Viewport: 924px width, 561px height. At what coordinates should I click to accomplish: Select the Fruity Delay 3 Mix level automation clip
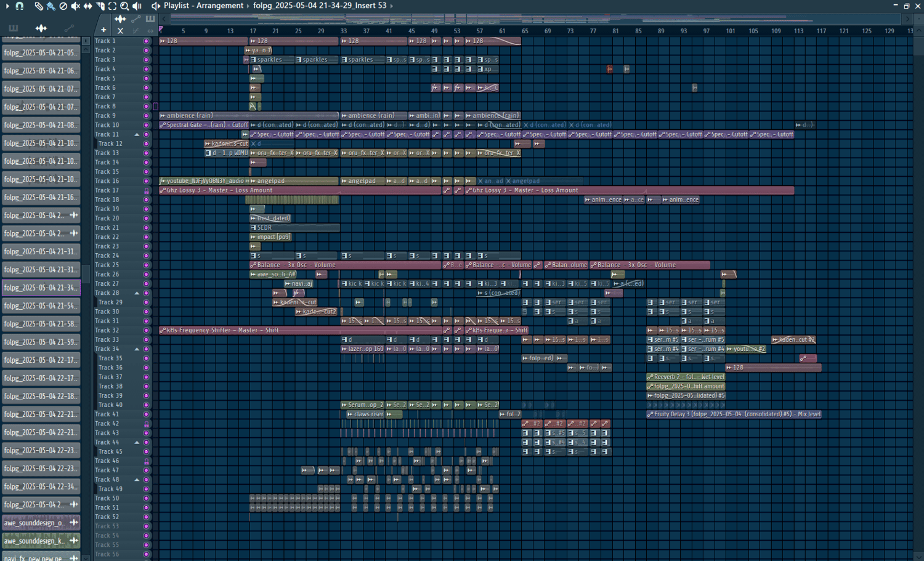(x=734, y=414)
